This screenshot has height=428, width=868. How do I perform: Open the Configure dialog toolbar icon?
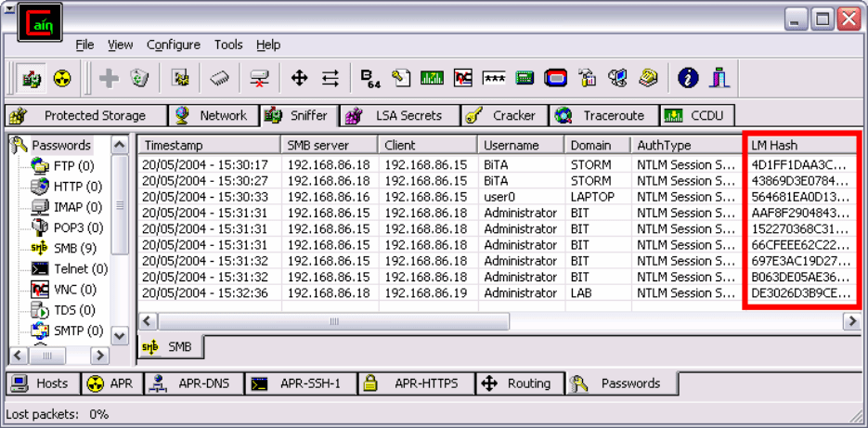180,78
